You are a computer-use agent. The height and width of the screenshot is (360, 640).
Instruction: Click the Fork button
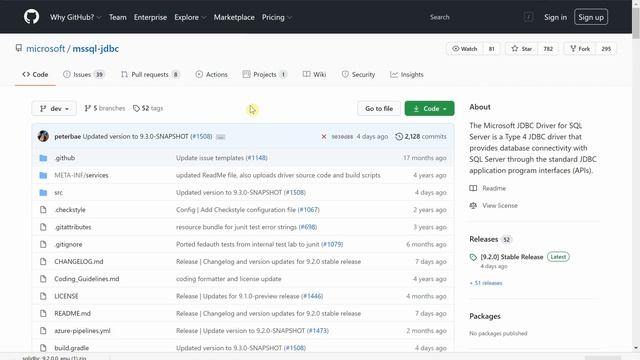pos(580,49)
